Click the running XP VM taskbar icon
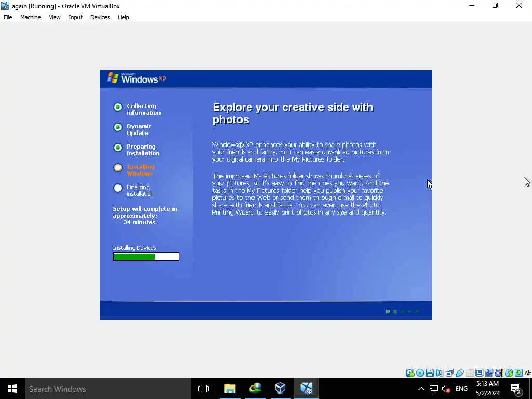The height and width of the screenshot is (399, 532). [x=306, y=389]
